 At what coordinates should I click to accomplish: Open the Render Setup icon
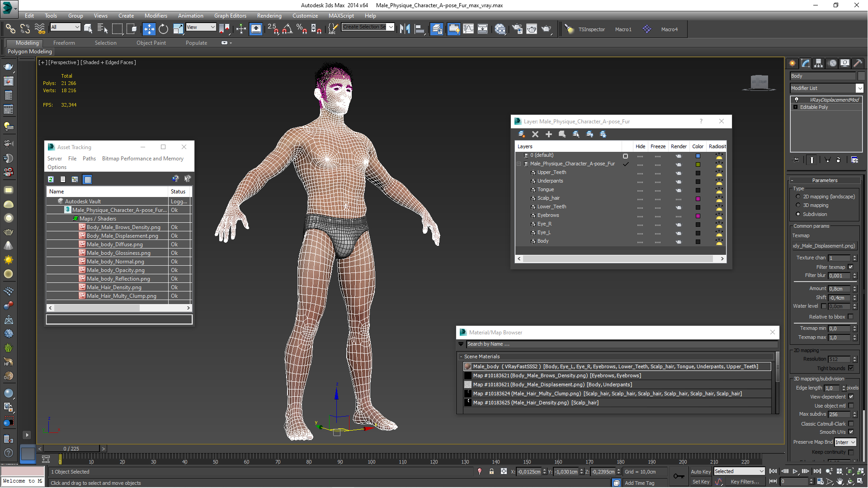click(517, 29)
